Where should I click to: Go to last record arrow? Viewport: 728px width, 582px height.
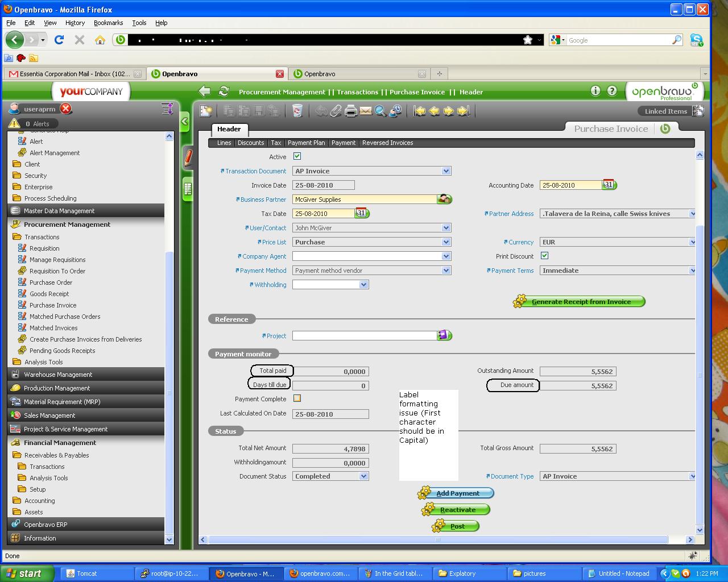pos(464,111)
